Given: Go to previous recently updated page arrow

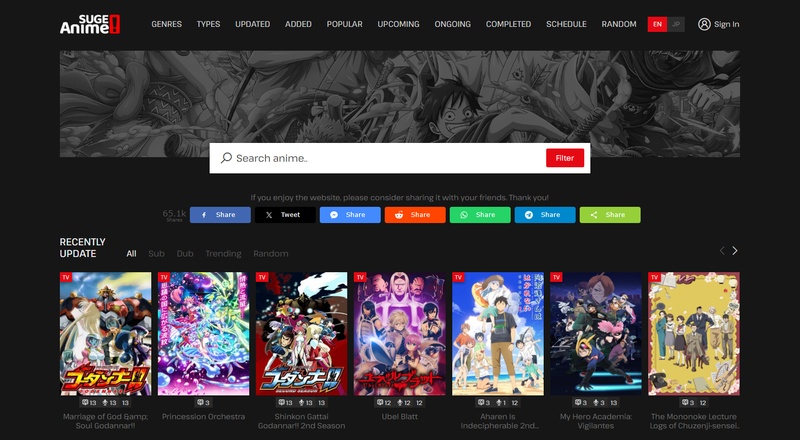Looking at the screenshot, I should pyautogui.click(x=722, y=251).
